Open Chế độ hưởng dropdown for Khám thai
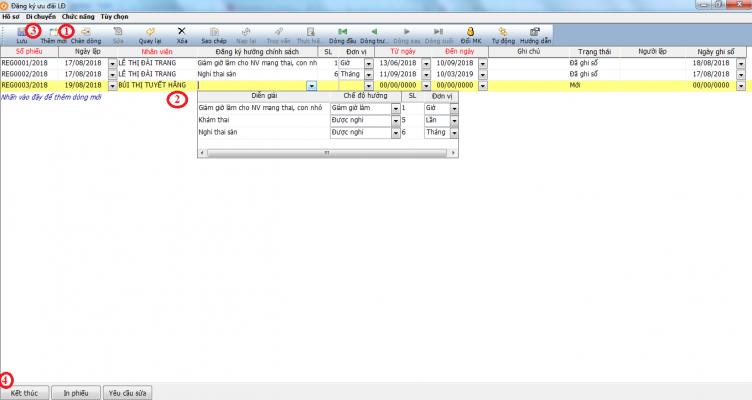Image resolution: width=752 pixels, height=400 pixels. tap(396, 121)
